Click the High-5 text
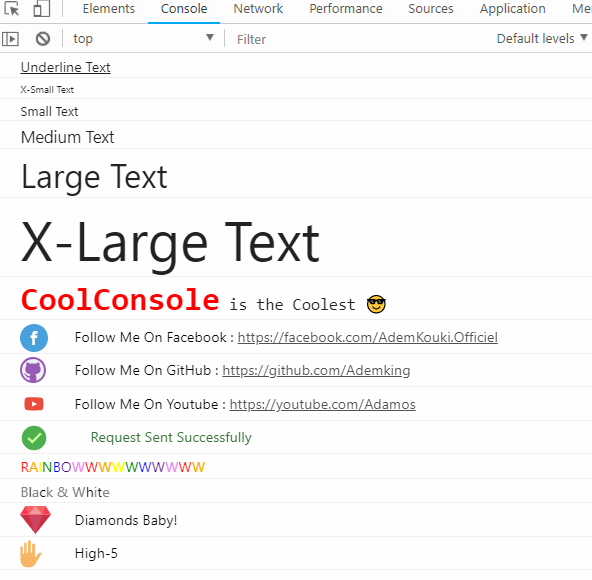Screen dimensions: 592x580 [x=96, y=554]
